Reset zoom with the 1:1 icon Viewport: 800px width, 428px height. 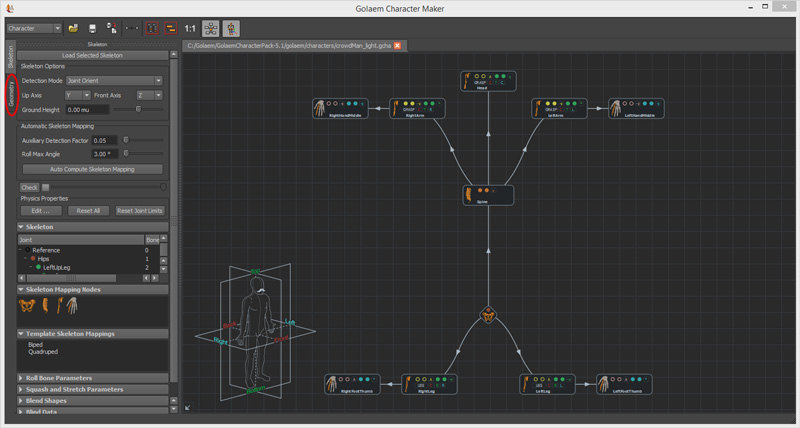190,29
